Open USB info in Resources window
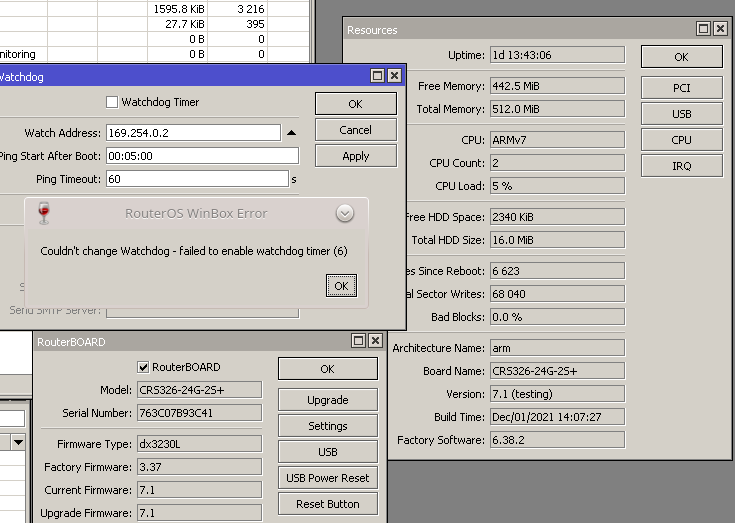735x523 pixels. (682, 114)
